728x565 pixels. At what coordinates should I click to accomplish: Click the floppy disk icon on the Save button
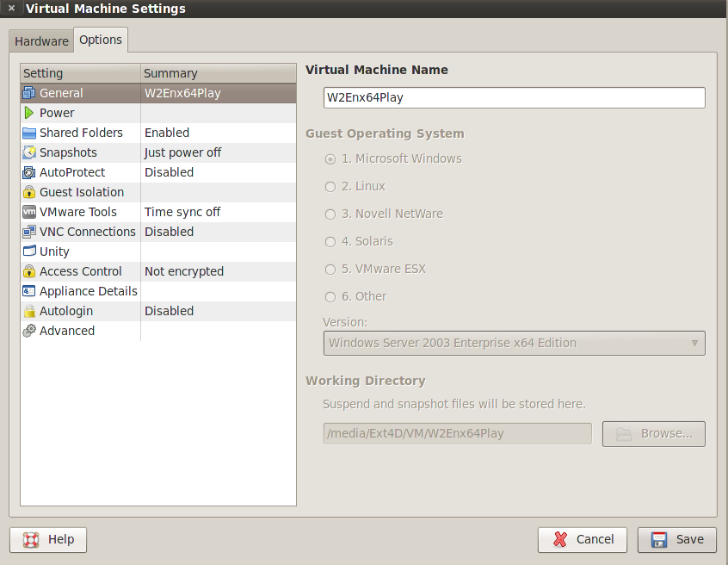pos(659,539)
